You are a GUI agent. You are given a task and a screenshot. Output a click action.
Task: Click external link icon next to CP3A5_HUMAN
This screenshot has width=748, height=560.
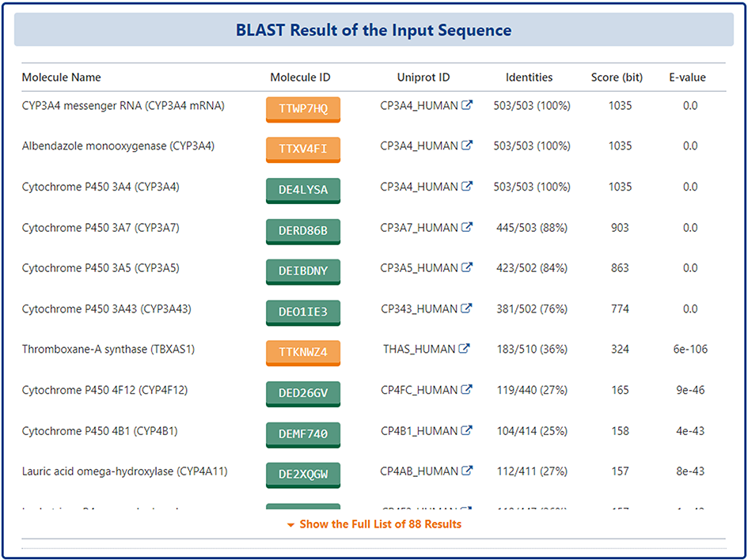pyautogui.click(x=467, y=267)
